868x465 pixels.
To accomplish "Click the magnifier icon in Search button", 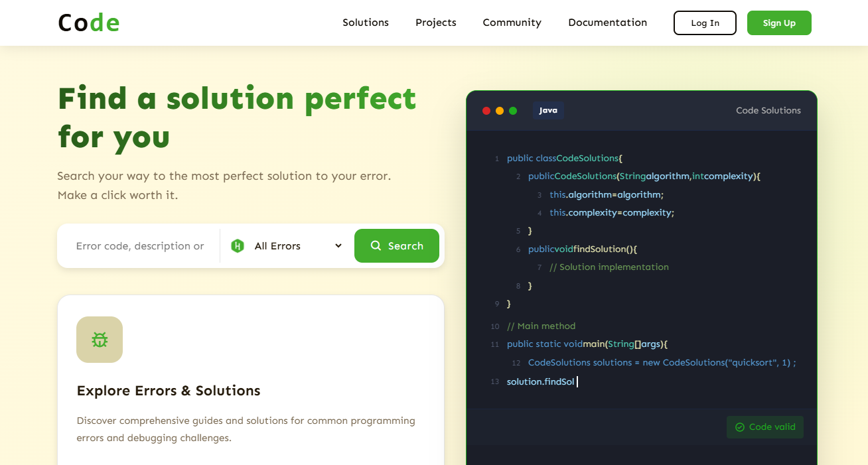I will 376,245.
